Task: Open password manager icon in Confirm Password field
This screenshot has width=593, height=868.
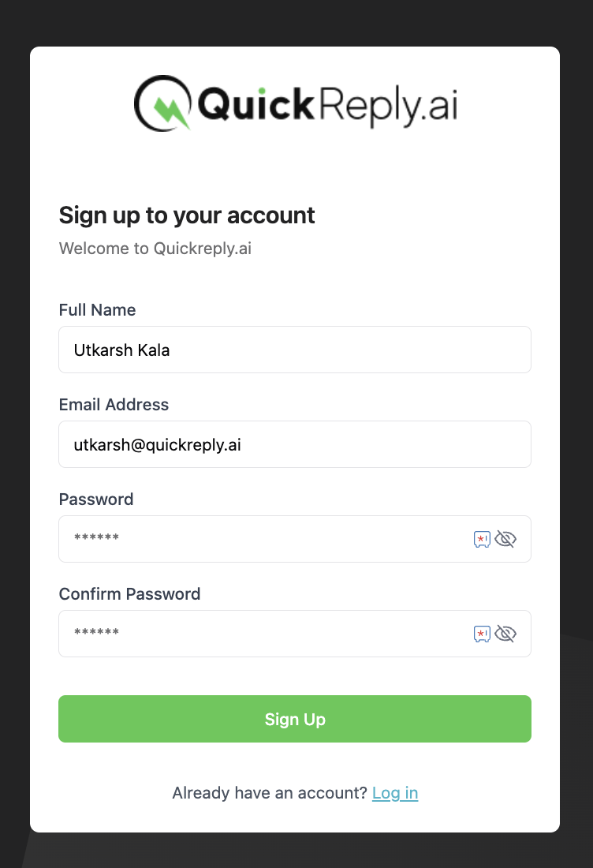Action: (x=482, y=634)
